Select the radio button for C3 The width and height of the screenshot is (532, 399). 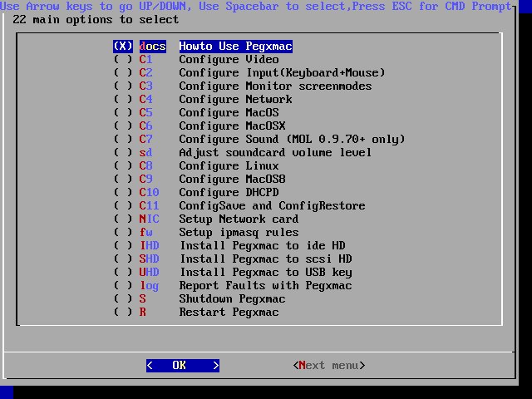pos(123,86)
